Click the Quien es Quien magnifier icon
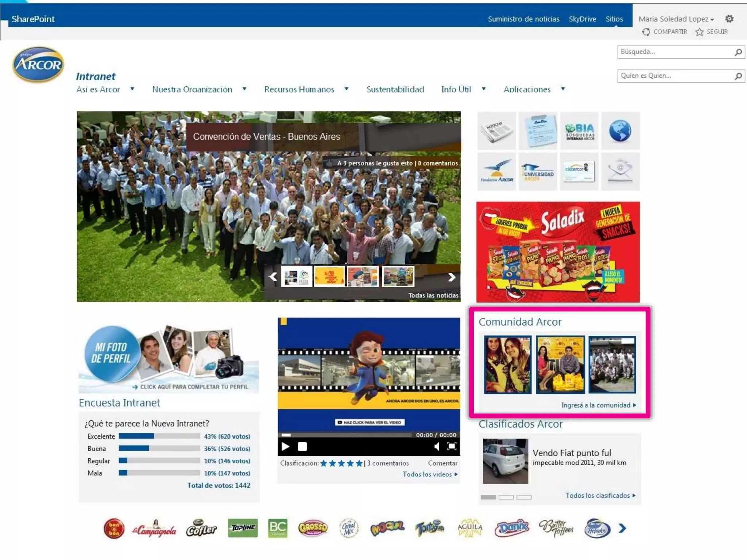The width and height of the screenshot is (747, 560). point(738,76)
